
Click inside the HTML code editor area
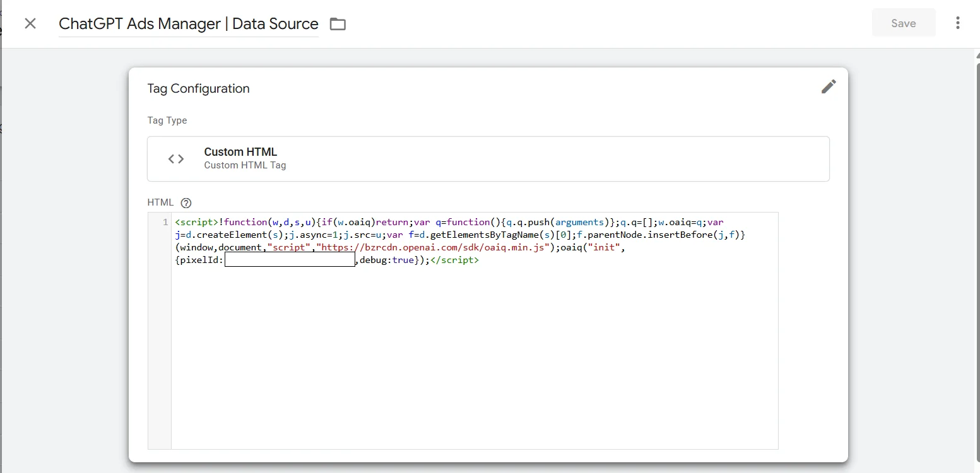(x=474, y=330)
